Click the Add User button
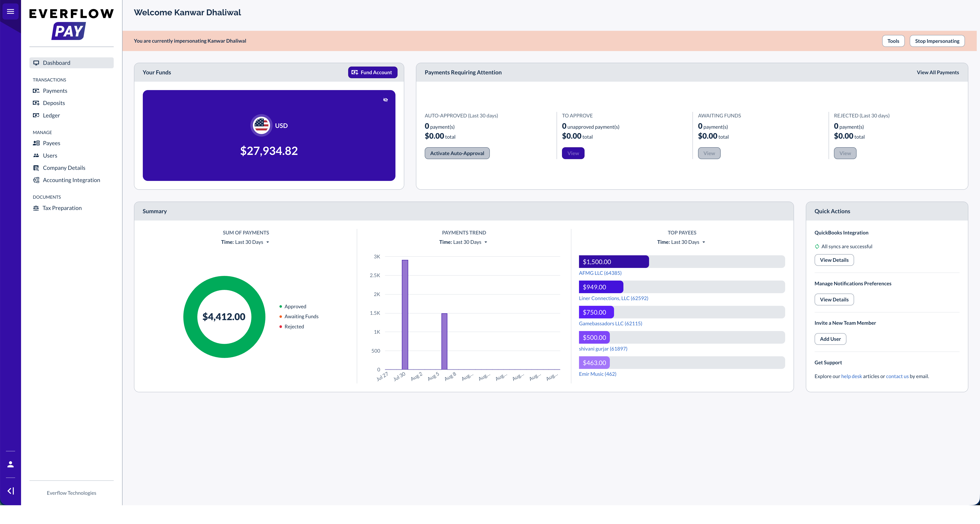Screen dimensions: 980x524 (830, 339)
